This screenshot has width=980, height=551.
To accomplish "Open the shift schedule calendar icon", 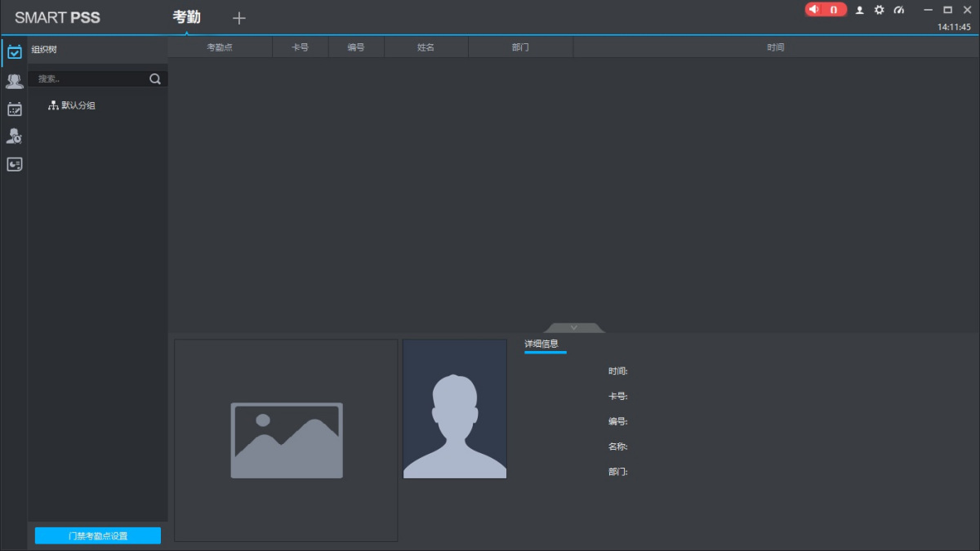I will (14, 109).
